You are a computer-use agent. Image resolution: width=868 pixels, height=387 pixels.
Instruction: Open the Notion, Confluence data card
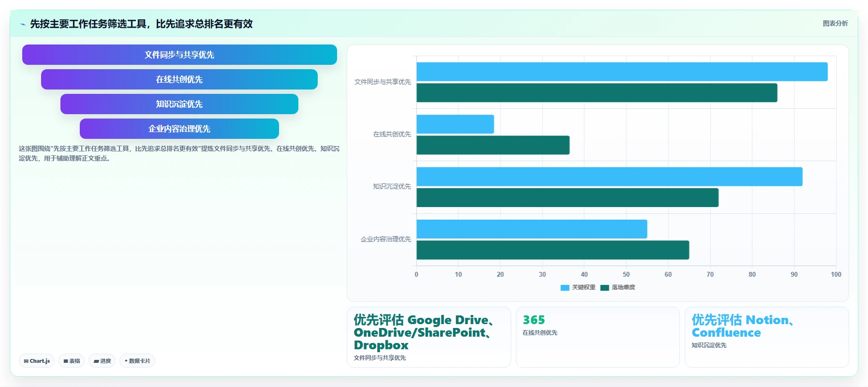click(766, 337)
